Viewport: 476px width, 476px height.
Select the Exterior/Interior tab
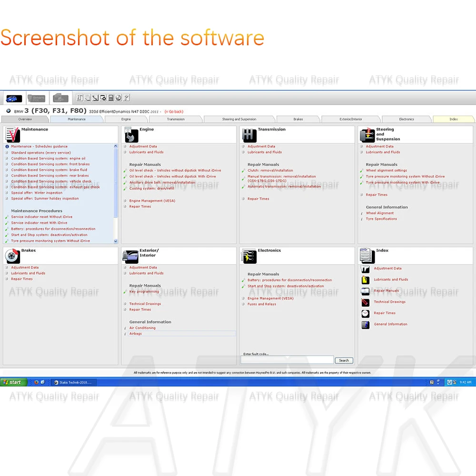[351, 119]
